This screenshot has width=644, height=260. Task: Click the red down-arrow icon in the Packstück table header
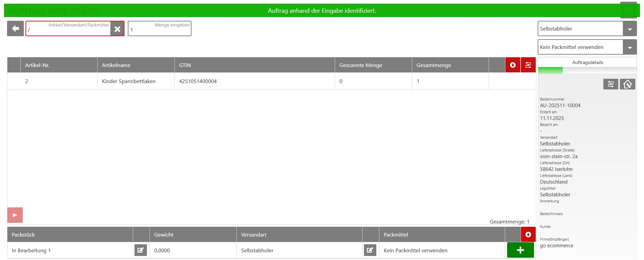point(528,235)
